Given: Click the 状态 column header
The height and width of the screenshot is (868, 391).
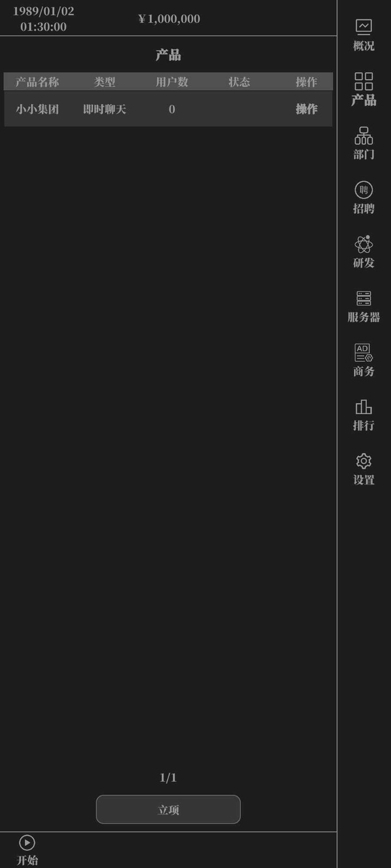Looking at the screenshot, I should [x=239, y=82].
